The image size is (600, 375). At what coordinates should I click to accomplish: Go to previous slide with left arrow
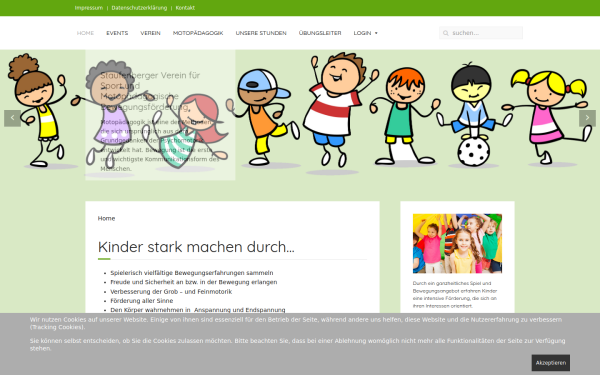coord(12,118)
